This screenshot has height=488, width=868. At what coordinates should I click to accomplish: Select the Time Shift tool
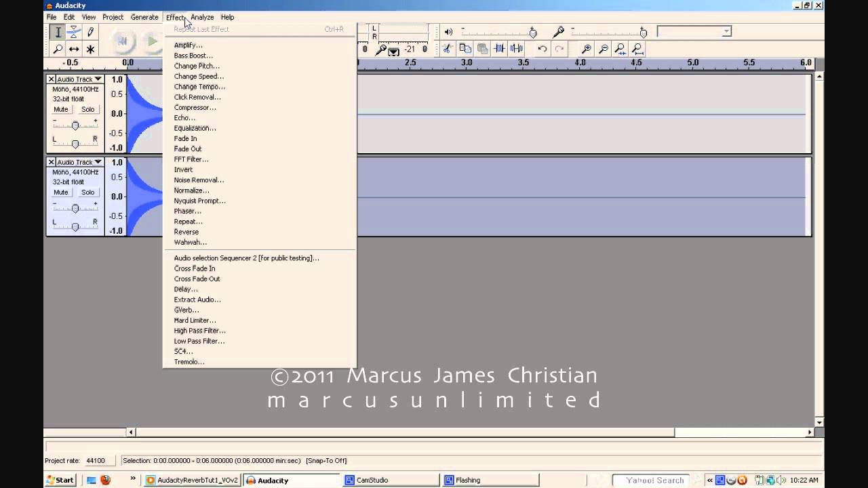[74, 49]
